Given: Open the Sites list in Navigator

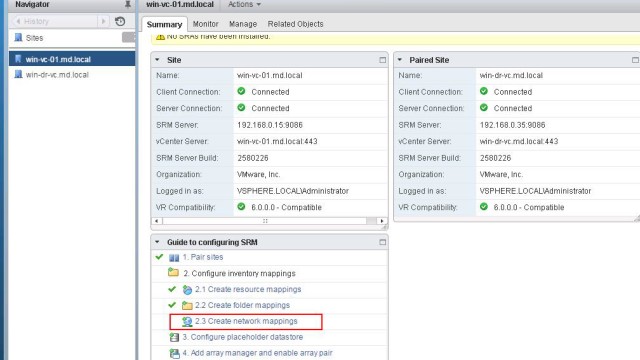Looking at the screenshot, I should pos(34,38).
